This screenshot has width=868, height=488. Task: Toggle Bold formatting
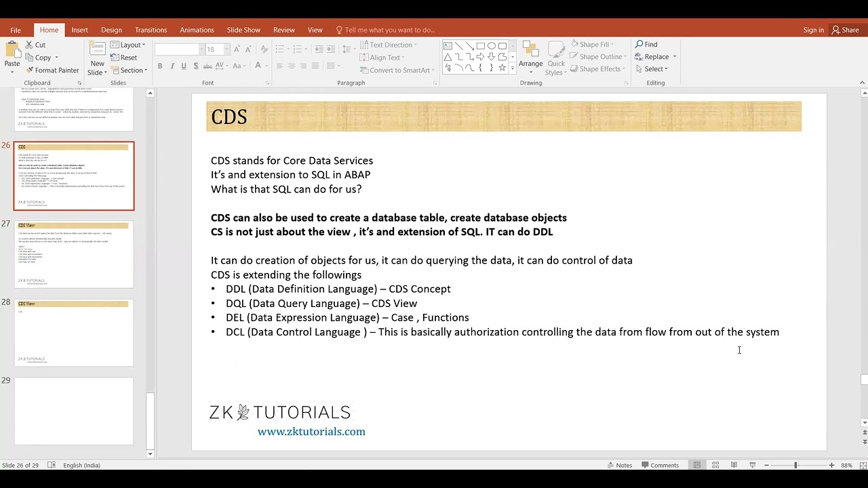(x=160, y=66)
